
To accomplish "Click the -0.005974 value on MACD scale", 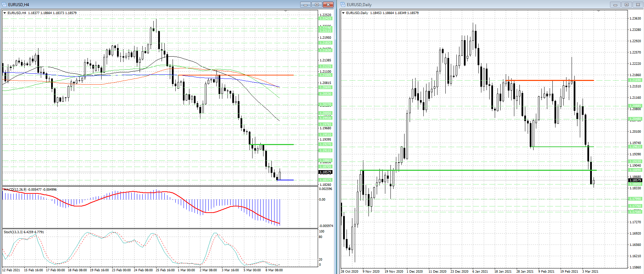I will (326, 226).
